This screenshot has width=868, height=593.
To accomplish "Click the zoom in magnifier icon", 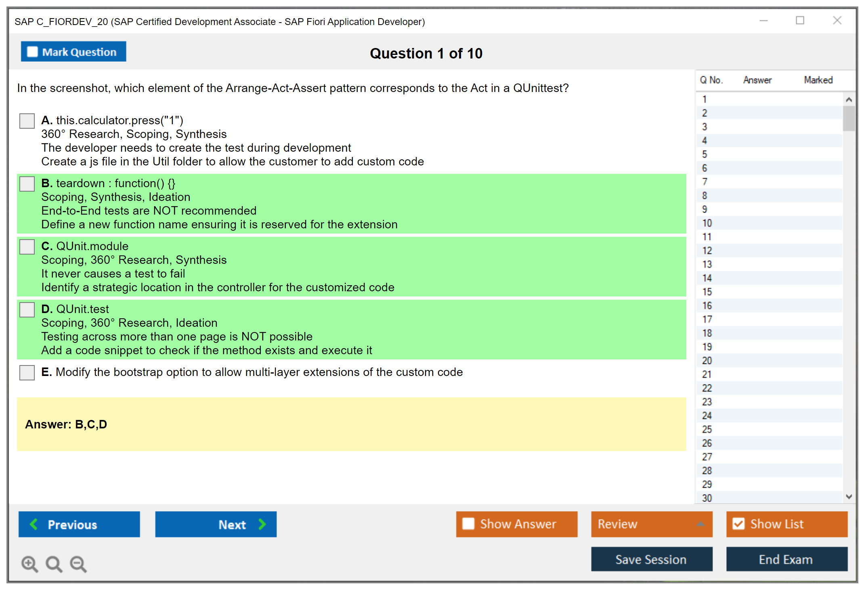I will coord(29,564).
